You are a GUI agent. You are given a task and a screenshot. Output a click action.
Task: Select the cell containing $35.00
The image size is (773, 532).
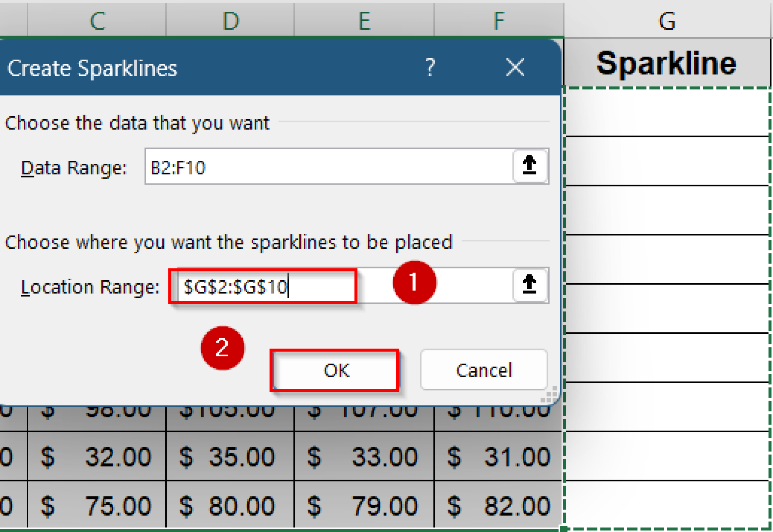pos(229,457)
